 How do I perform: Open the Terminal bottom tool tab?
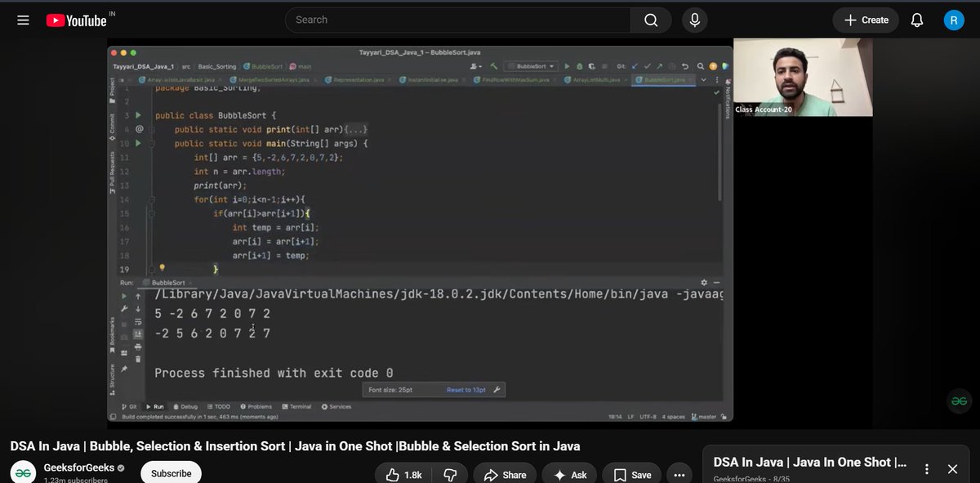coord(296,406)
